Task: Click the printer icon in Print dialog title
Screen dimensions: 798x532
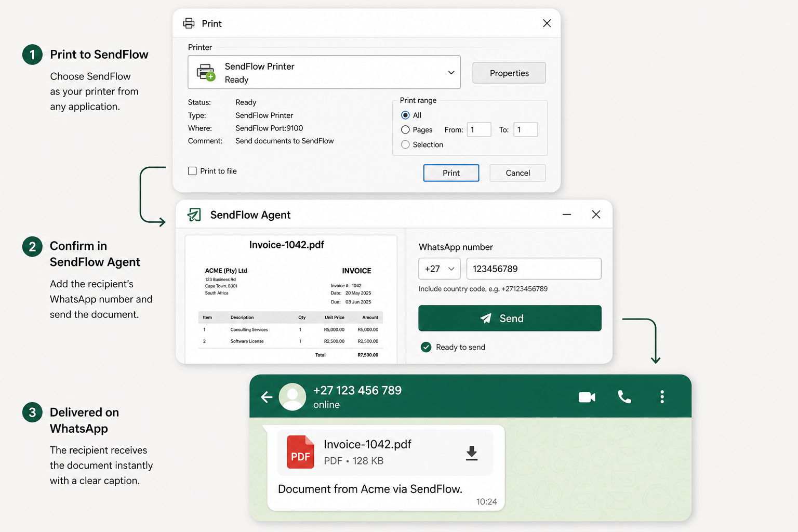Action: tap(189, 23)
